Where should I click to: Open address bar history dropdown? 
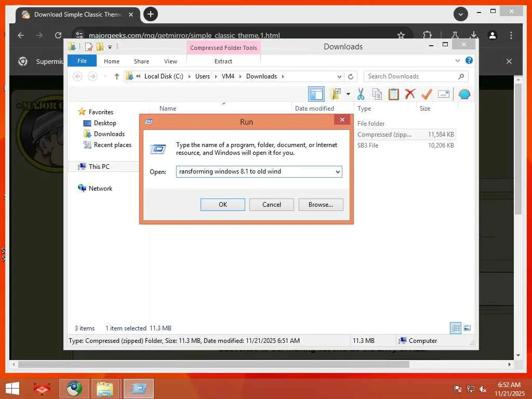point(339,76)
